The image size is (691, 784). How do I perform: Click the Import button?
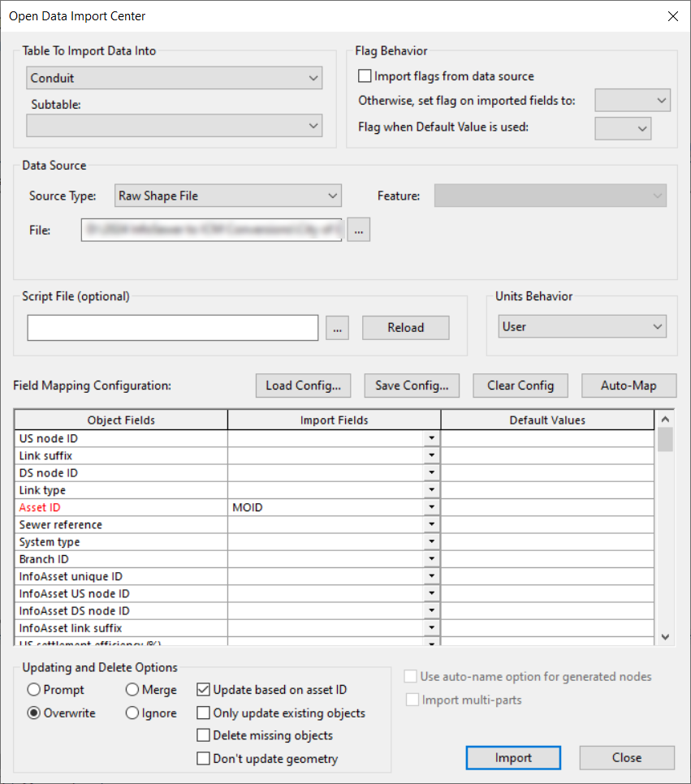tap(513, 757)
